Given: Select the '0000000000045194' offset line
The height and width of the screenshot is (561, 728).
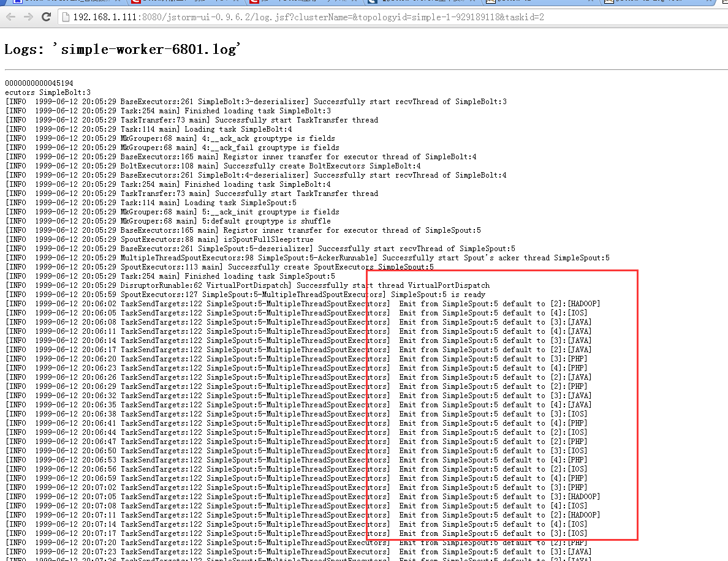Looking at the screenshot, I should (39, 83).
